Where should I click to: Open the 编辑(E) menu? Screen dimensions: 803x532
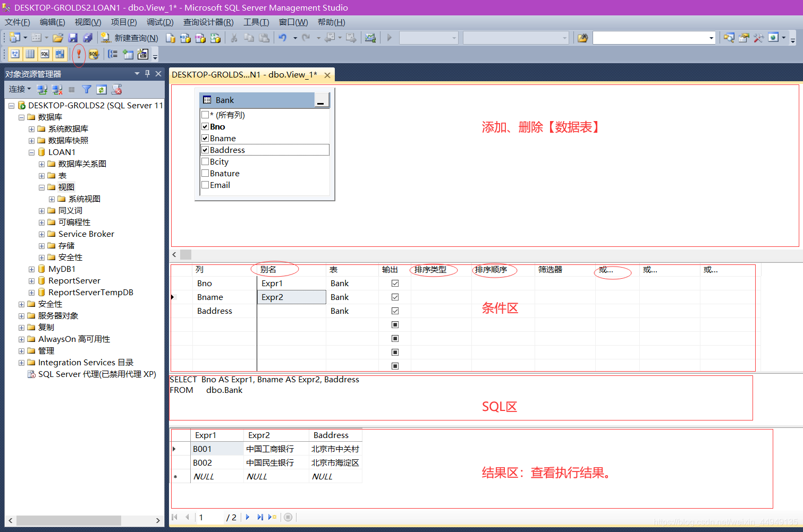(x=52, y=22)
